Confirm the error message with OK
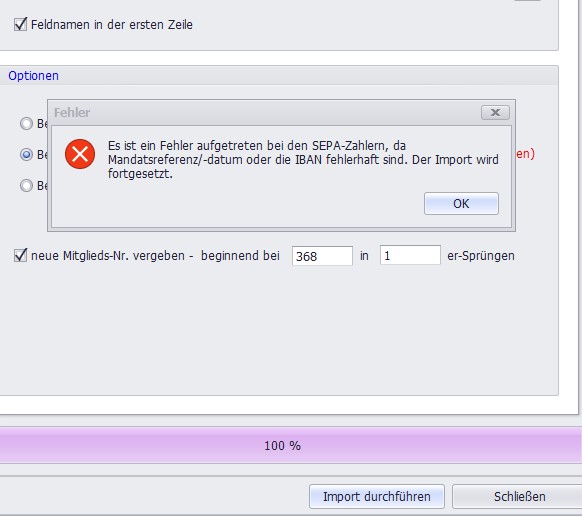 [x=461, y=203]
